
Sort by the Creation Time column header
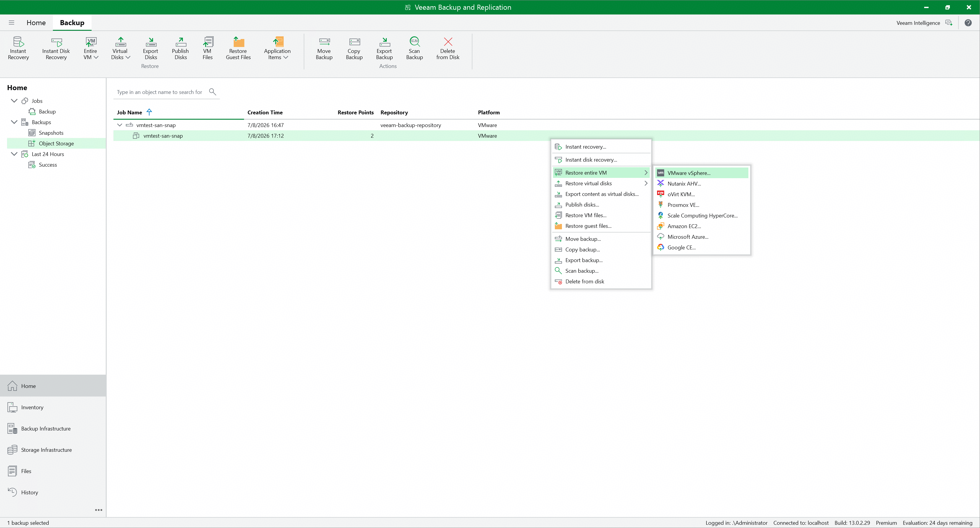pos(265,113)
